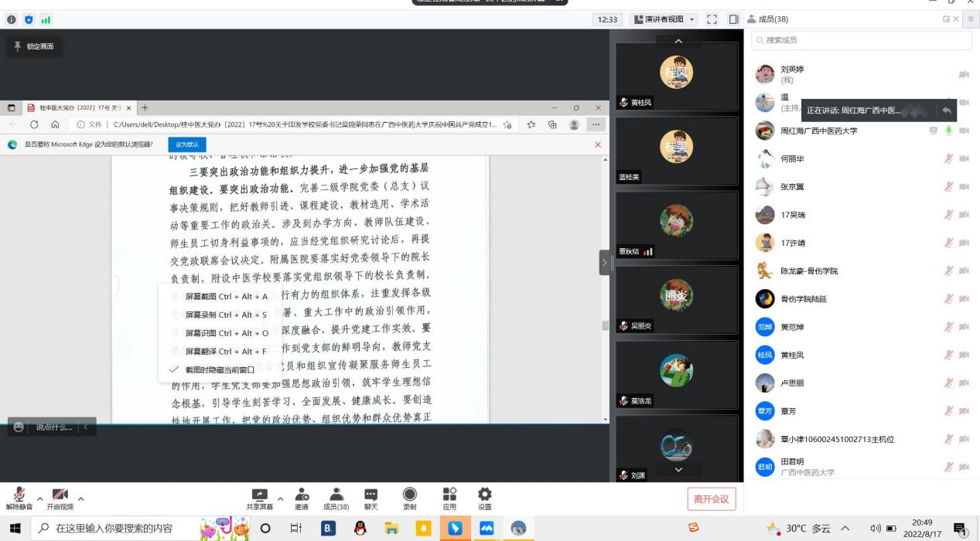Open the 共享屏幕 share screen tool
Viewport: 980px width, 541px height.
[259, 498]
